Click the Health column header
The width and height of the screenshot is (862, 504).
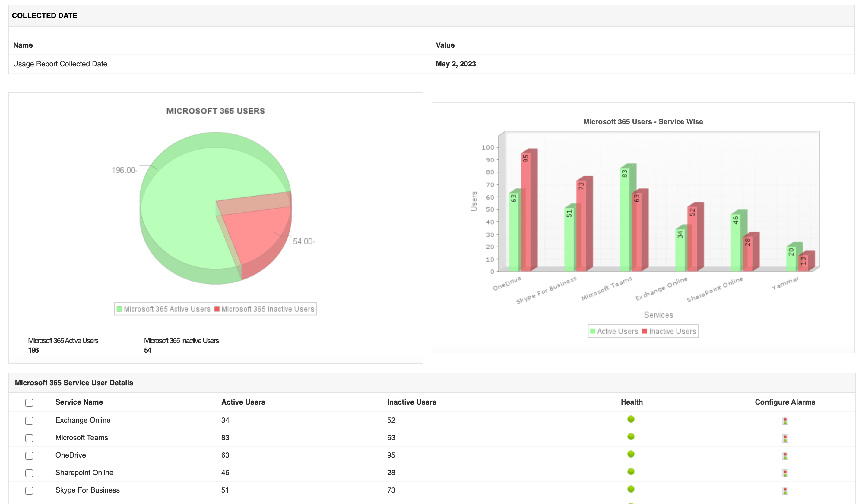(x=632, y=402)
